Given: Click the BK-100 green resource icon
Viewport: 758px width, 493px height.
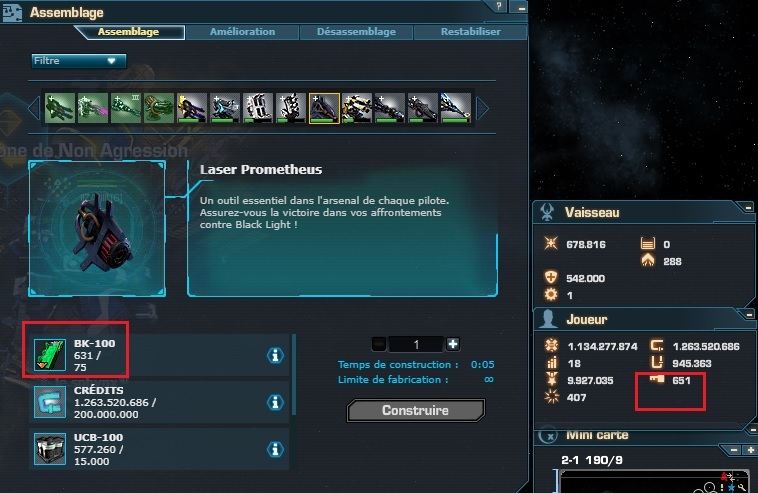Looking at the screenshot, I should (50, 355).
